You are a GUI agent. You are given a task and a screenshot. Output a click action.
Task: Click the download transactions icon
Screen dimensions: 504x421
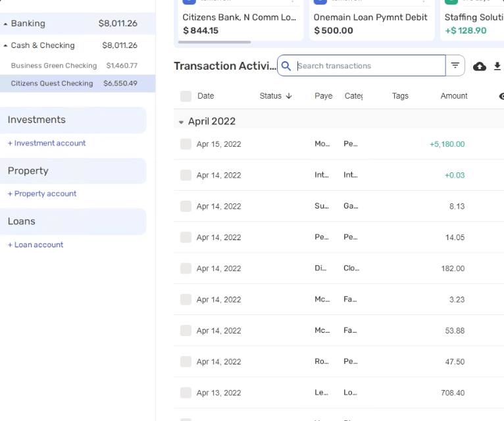[497, 66]
